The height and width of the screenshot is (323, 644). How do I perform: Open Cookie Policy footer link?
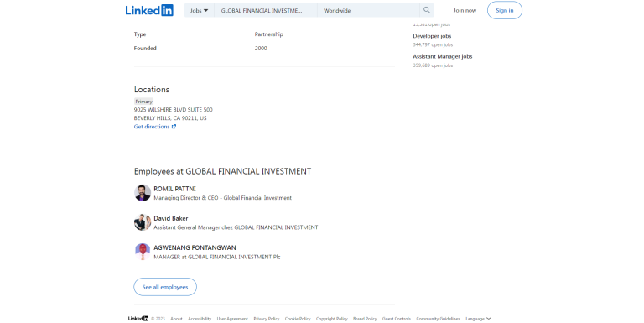point(298,319)
